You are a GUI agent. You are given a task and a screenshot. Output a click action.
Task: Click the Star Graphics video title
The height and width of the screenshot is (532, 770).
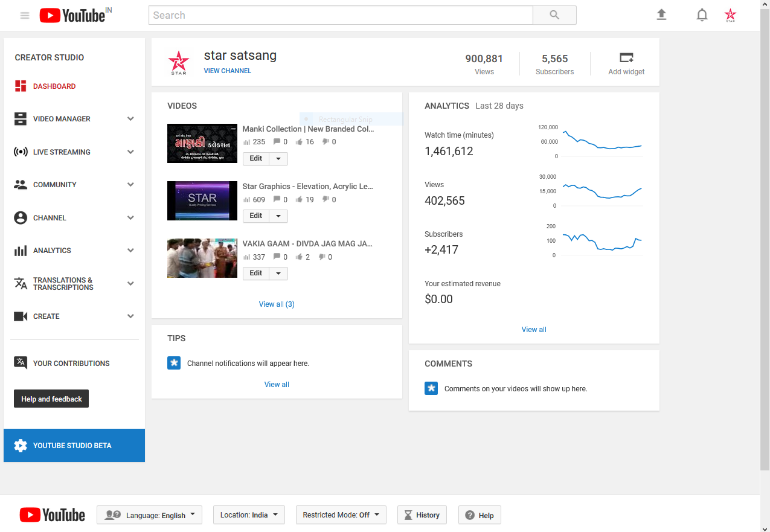point(308,187)
